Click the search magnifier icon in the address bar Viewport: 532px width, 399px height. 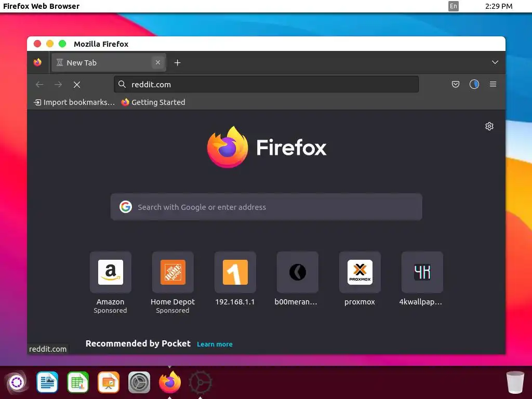(122, 84)
